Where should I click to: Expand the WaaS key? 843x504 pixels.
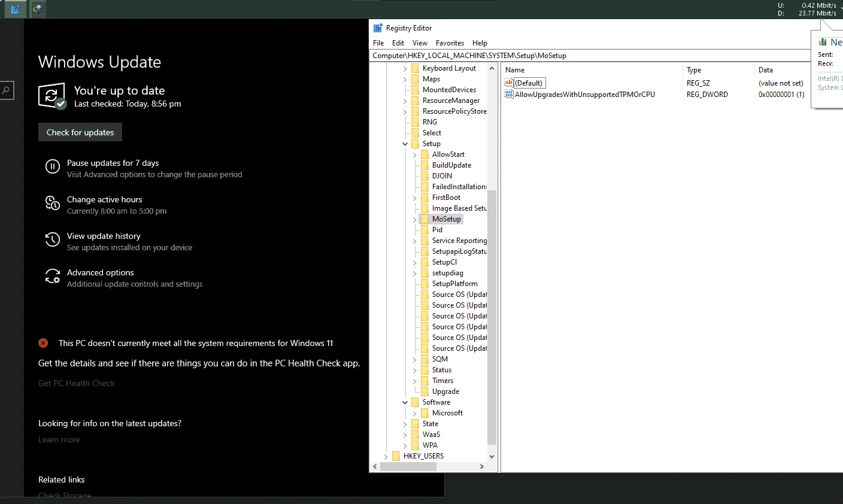[x=405, y=435]
